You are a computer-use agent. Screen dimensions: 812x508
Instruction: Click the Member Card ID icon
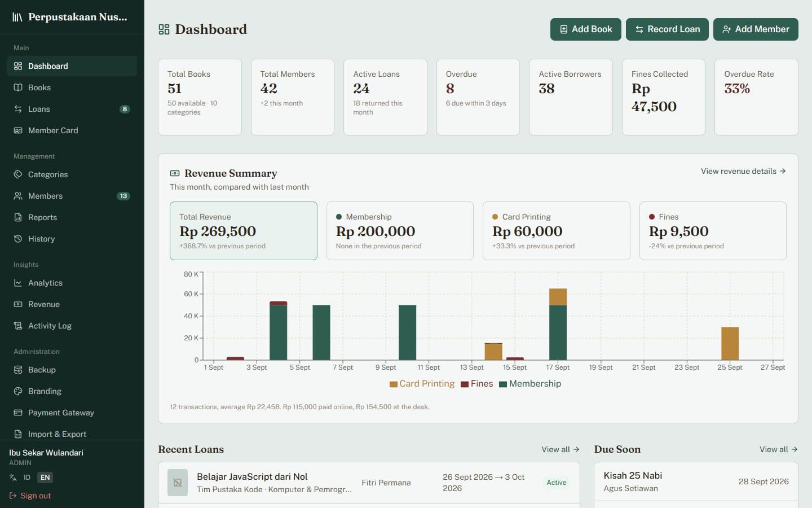[18, 130]
